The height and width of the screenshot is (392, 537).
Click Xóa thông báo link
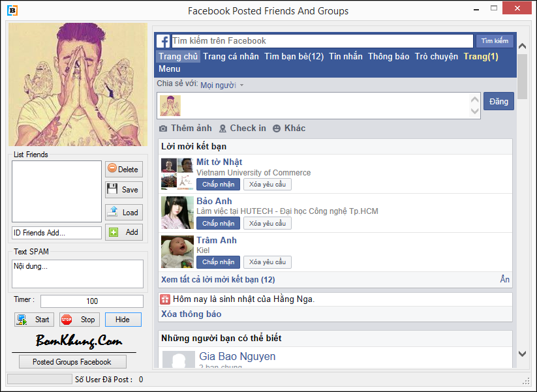point(191,314)
